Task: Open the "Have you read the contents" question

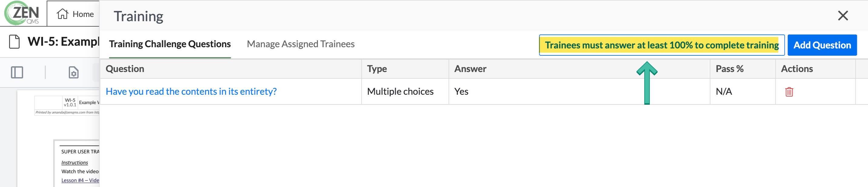Action: pos(191,91)
